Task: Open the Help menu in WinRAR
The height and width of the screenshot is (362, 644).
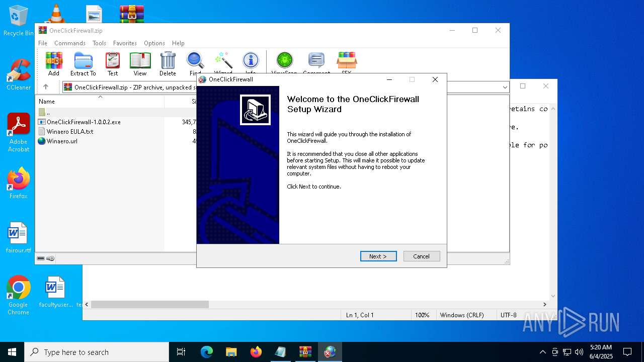Action: (x=178, y=43)
